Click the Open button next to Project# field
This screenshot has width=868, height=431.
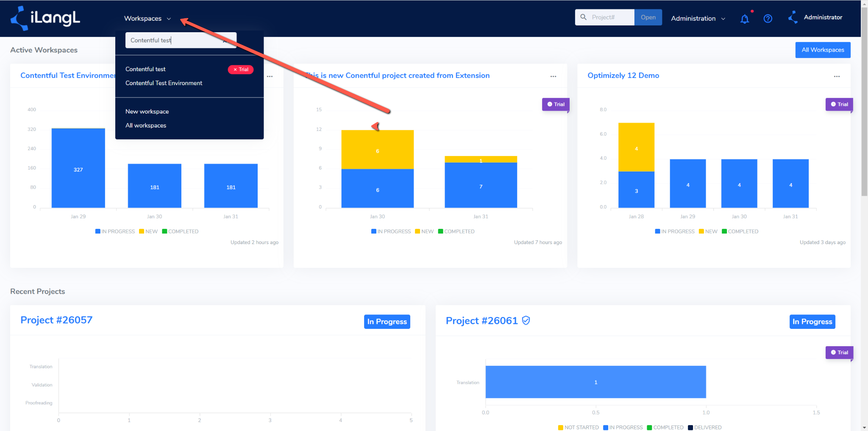click(x=648, y=17)
